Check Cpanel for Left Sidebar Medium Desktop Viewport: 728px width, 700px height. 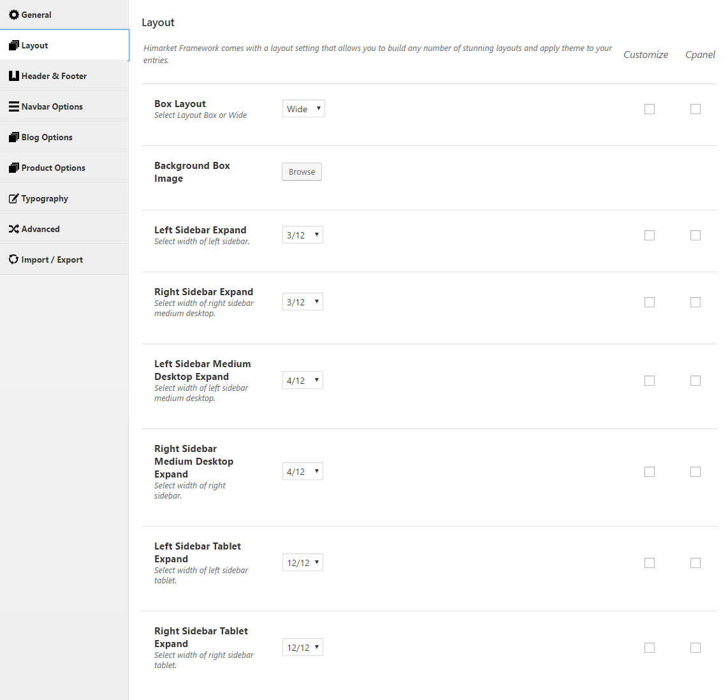click(x=695, y=381)
